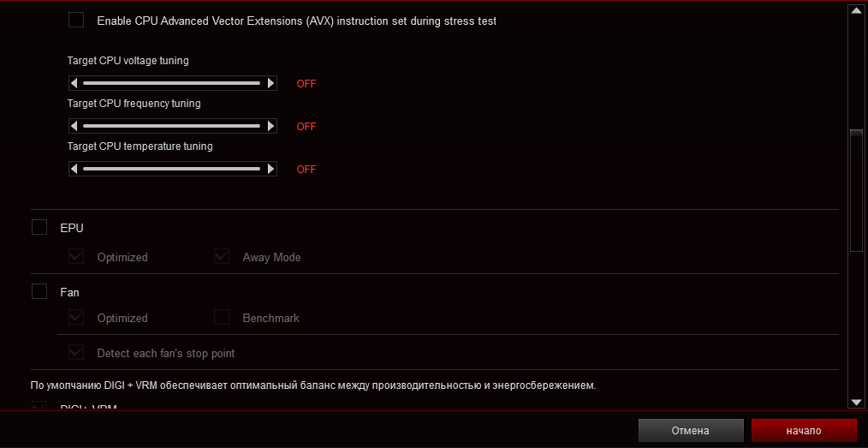The width and height of the screenshot is (868, 448).
Task: Toggle Detect each fan's stop point
Action: [x=76, y=352]
